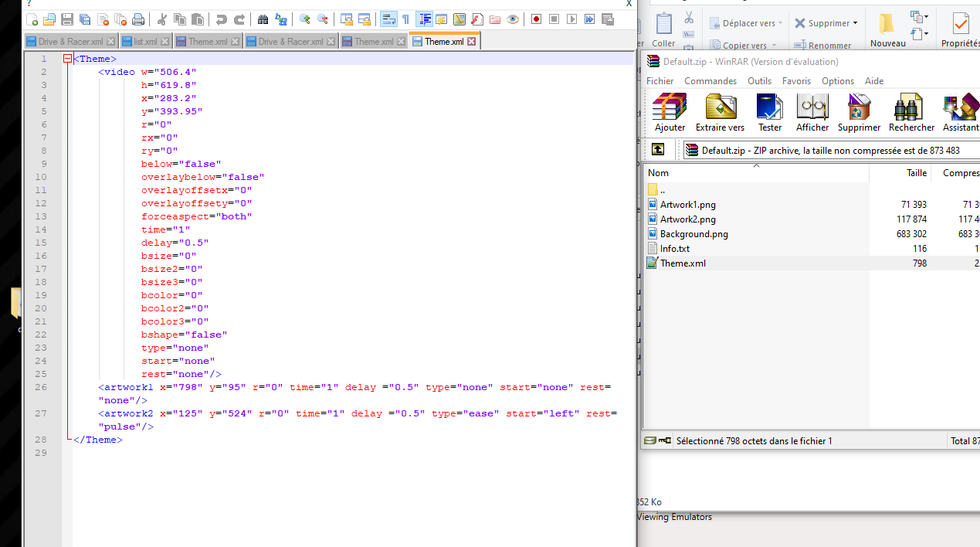This screenshot has height=547, width=980.
Task: Toggle the Document Map panel icon
Action: [459, 19]
